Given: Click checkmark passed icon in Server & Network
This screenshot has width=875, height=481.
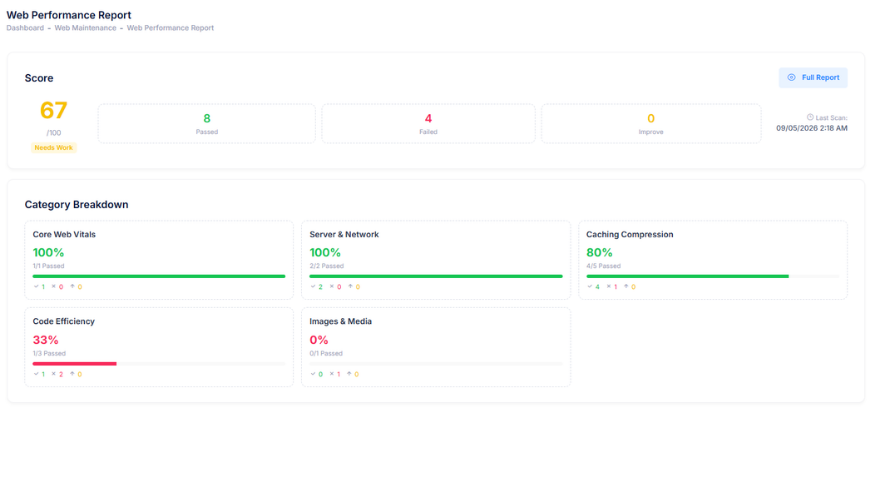Looking at the screenshot, I should (313, 287).
